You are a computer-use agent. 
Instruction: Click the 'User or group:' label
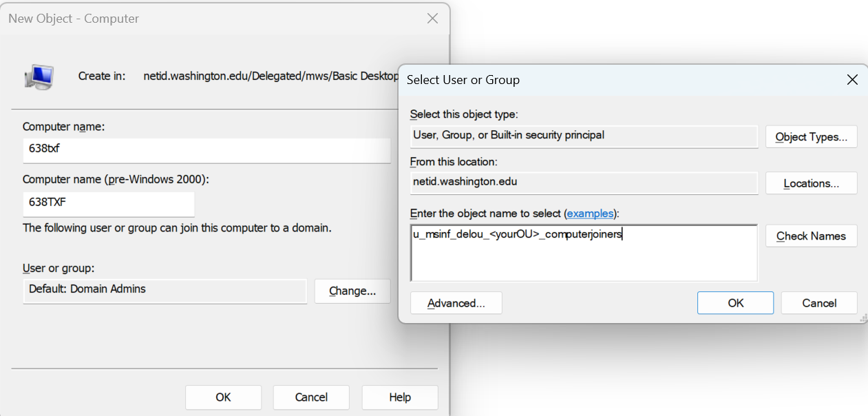[x=59, y=269]
